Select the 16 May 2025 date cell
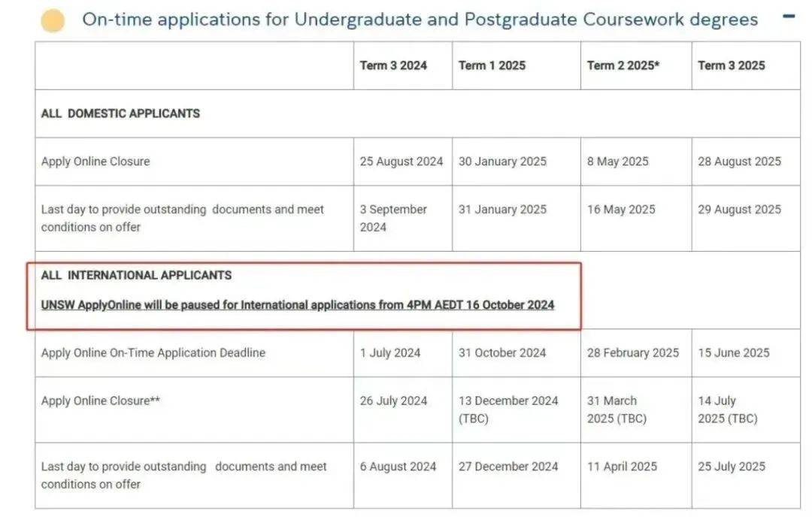Screen dimensions: 812x523 tap(621, 210)
